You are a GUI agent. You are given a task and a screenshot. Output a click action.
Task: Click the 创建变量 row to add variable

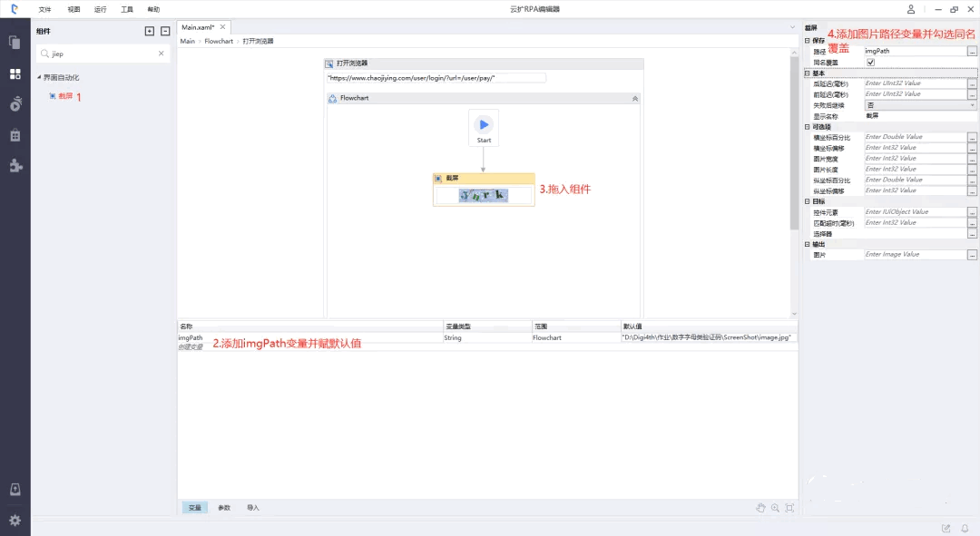pyautogui.click(x=191, y=346)
